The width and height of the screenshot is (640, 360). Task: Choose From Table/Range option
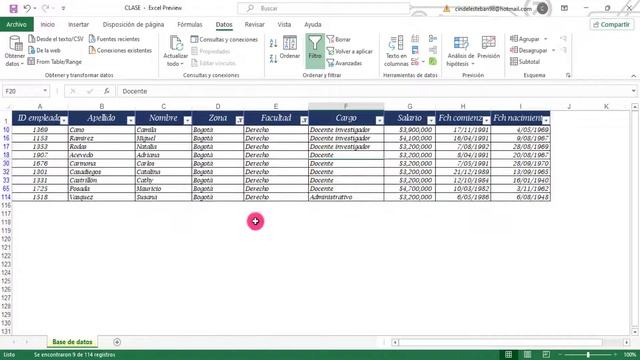point(55,62)
